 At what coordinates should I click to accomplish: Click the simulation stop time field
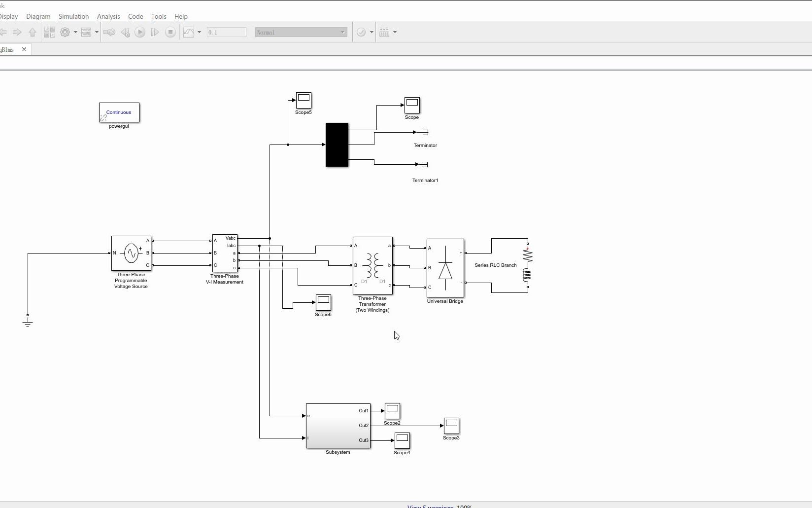(227, 32)
